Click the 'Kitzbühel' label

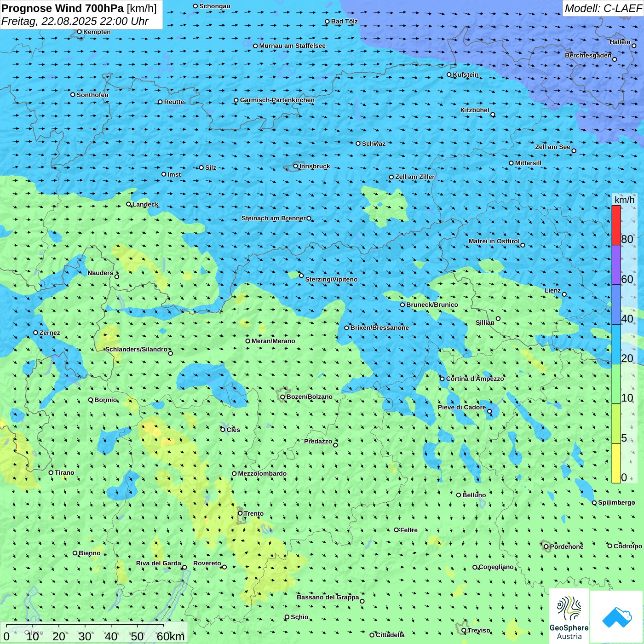pyautogui.click(x=475, y=110)
